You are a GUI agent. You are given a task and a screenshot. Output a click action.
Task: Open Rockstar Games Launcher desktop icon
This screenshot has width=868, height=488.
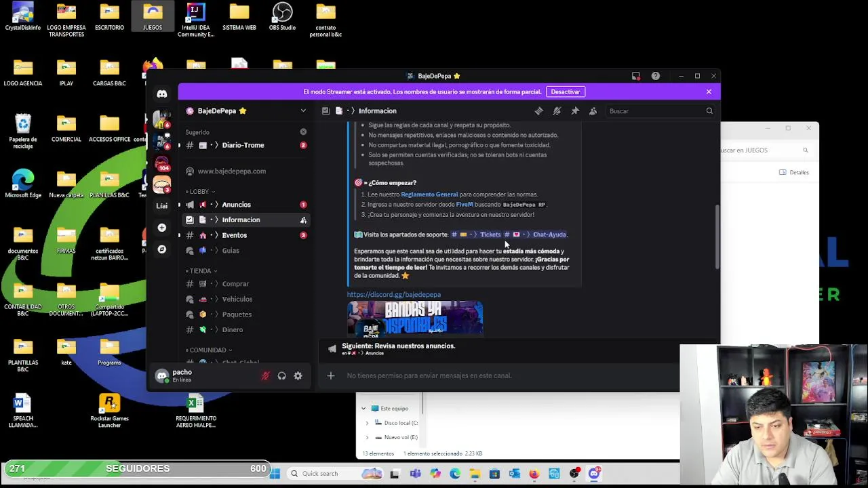click(109, 410)
